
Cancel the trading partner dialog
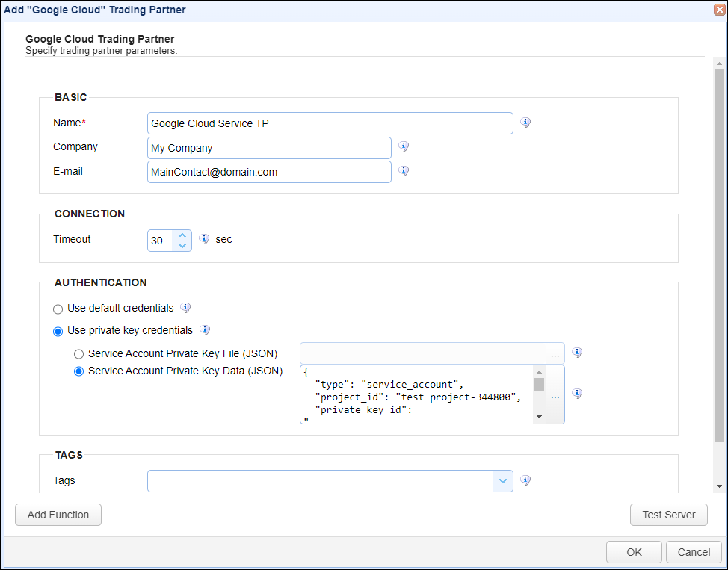click(x=694, y=552)
